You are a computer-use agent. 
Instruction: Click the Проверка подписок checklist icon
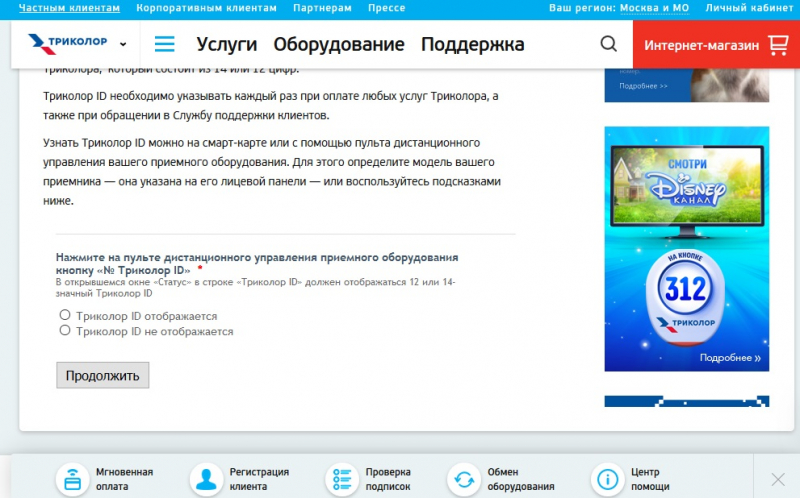pos(341,479)
